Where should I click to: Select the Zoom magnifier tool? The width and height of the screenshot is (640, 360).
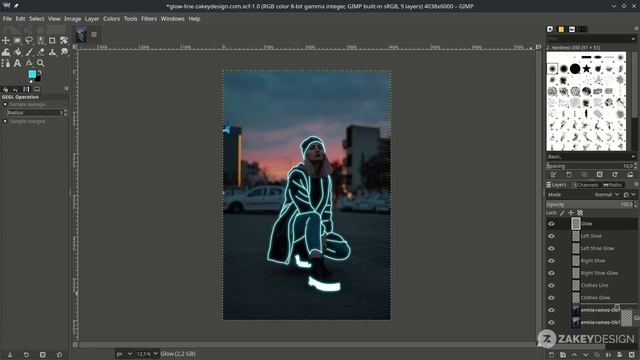(41, 63)
